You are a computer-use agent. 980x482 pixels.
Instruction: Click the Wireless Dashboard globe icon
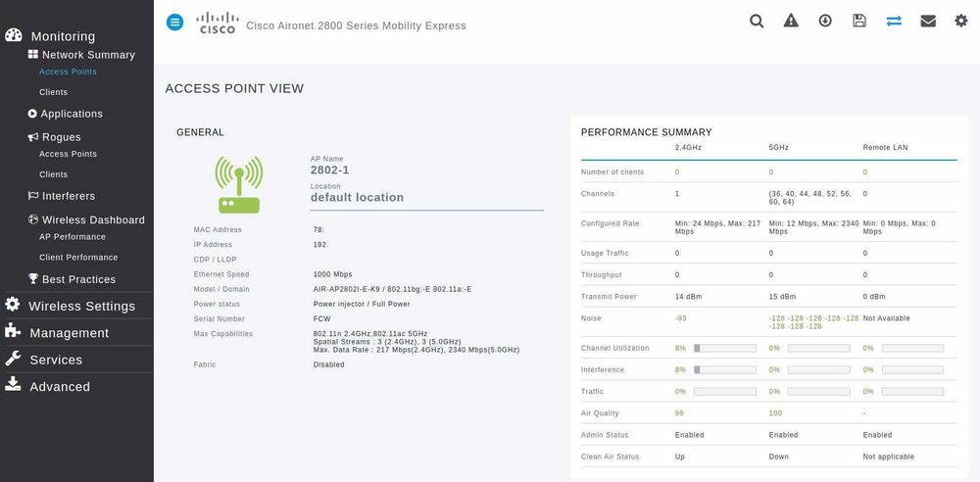(33, 219)
